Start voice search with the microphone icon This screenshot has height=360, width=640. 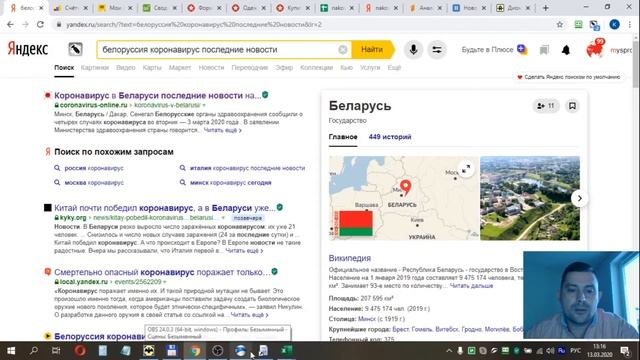(x=413, y=50)
